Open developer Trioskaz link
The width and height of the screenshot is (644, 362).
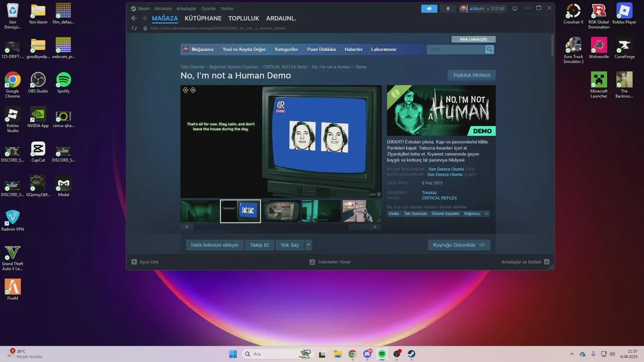click(x=430, y=193)
